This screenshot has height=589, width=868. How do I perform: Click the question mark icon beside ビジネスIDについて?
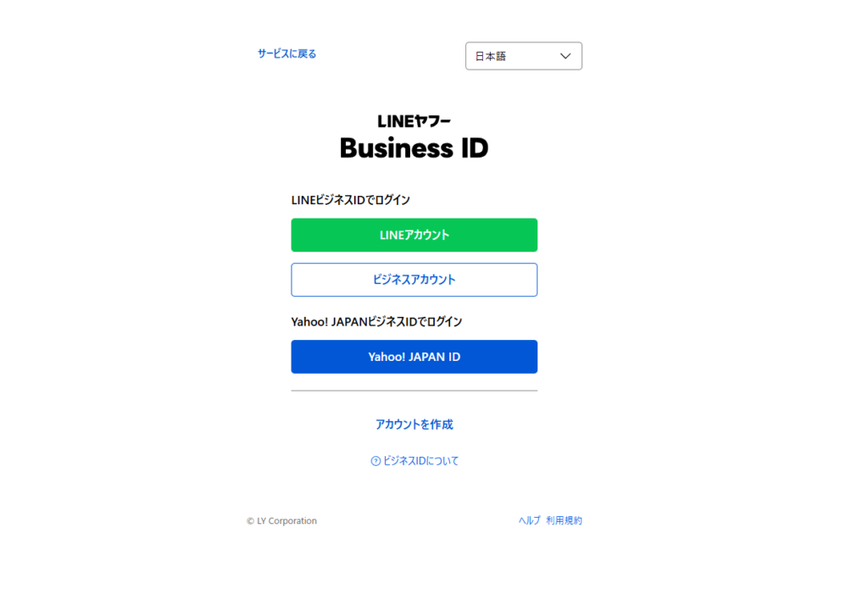coord(376,461)
